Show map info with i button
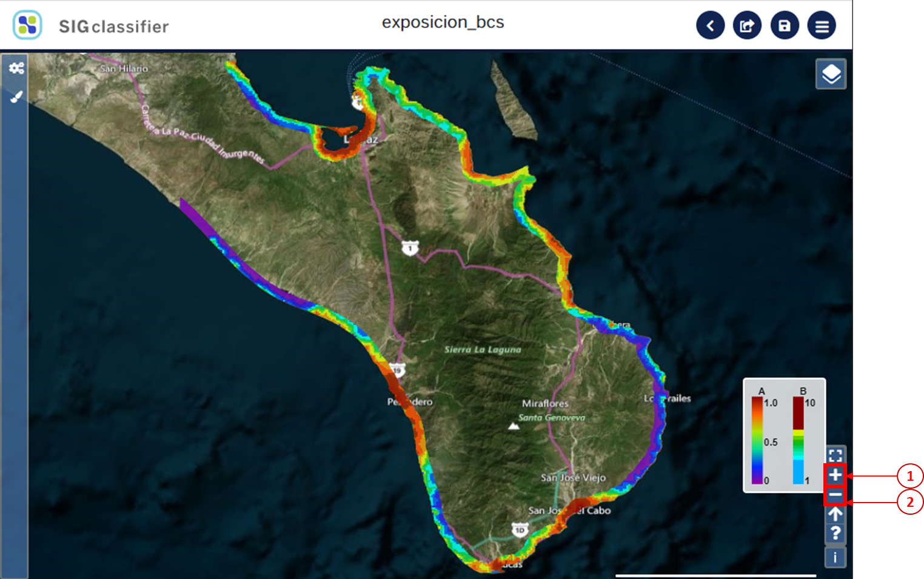Image resolution: width=924 pixels, height=579 pixels. coord(835,557)
